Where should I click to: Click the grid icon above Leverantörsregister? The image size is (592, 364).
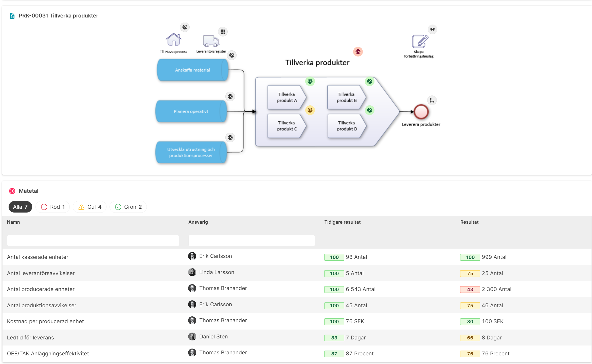coord(223,32)
